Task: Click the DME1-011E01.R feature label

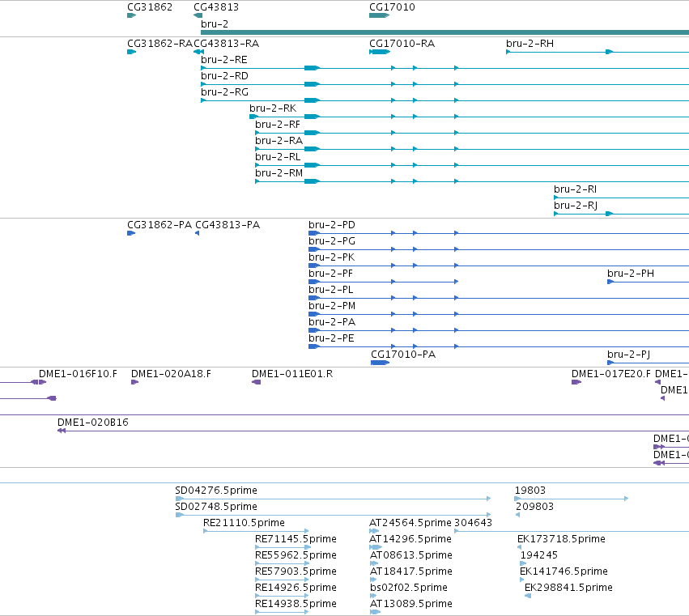Action: point(292,374)
